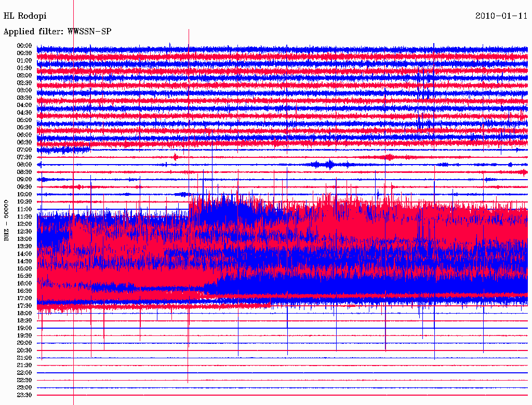Click the 08:00 time label
Screen dimensions: 532x405
(x=24, y=165)
